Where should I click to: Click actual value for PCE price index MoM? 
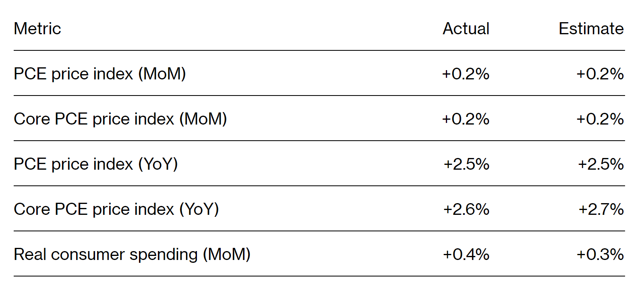466,74
